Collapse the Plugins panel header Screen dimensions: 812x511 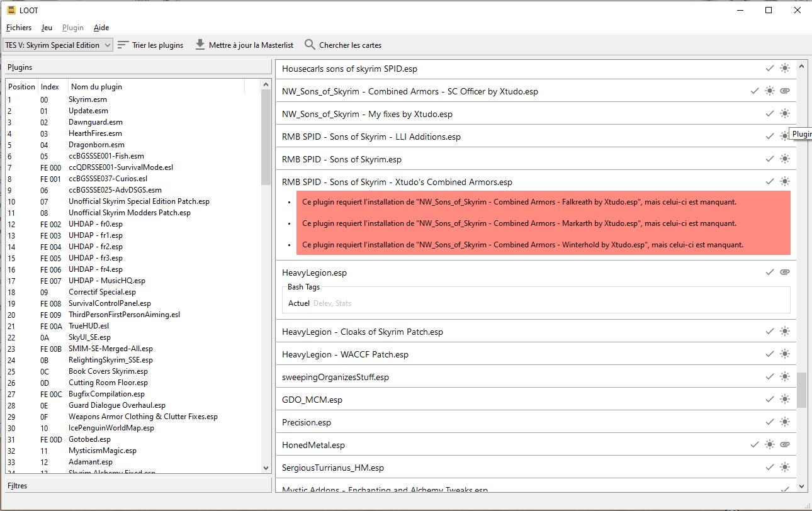(x=138, y=67)
